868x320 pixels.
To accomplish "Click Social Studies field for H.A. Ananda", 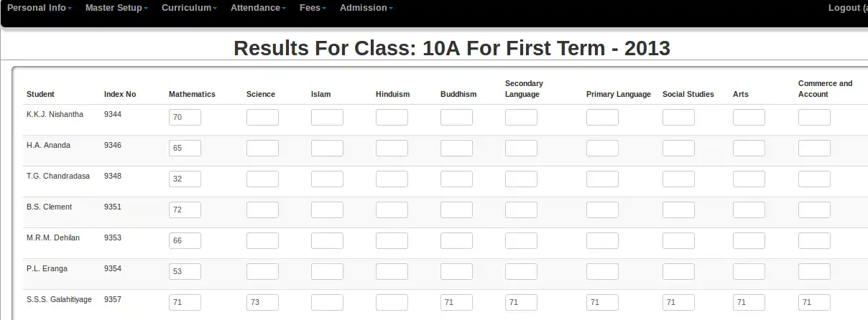I will 678,149.
